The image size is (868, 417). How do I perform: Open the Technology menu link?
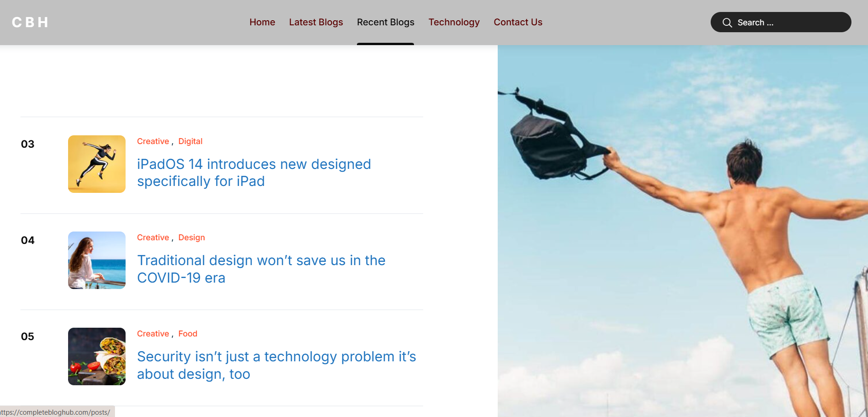(x=454, y=22)
